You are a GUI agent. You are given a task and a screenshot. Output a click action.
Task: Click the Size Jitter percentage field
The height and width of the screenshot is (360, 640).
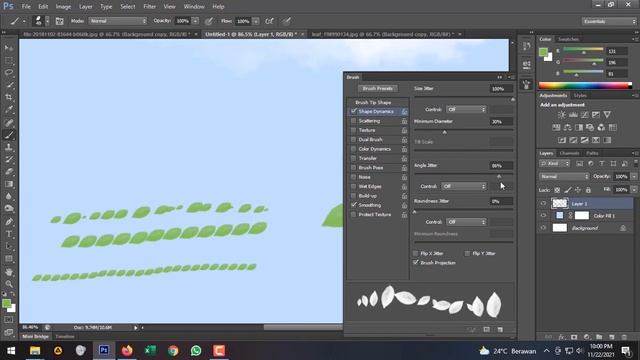coord(501,89)
